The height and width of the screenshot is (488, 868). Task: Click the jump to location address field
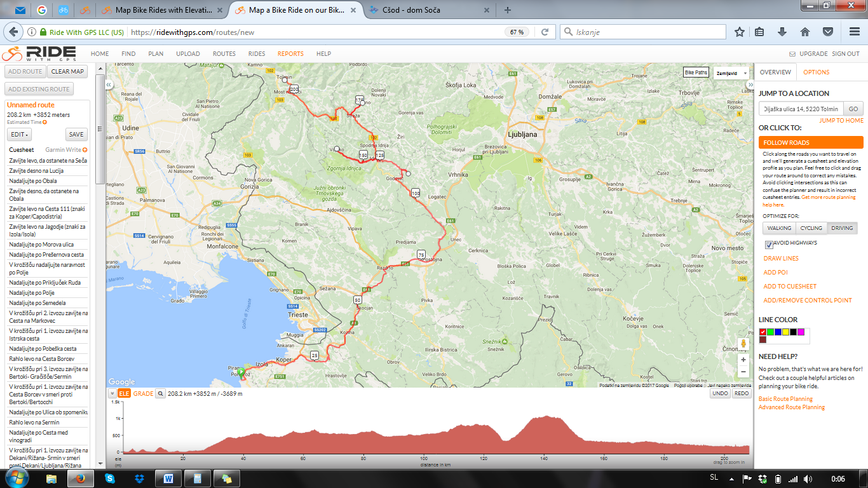[801, 109]
